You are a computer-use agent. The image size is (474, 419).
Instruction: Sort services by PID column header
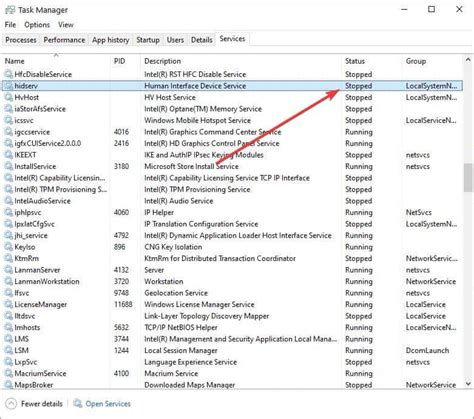coord(125,61)
